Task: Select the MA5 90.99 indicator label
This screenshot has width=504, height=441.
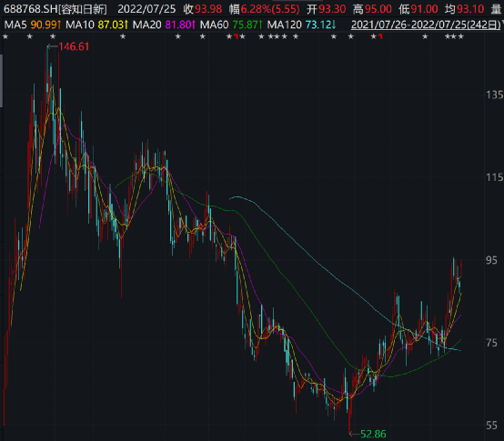Action: pyautogui.click(x=33, y=25)
